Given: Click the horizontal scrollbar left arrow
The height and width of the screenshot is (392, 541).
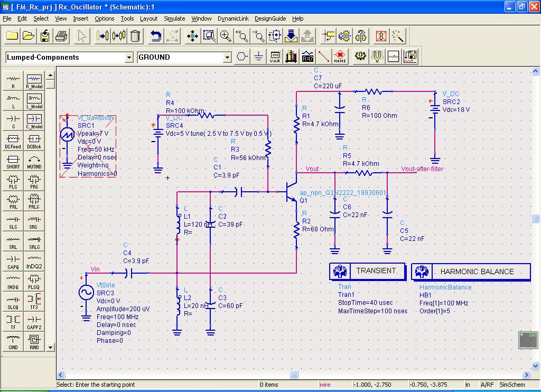Looking at the screenshot, I should (x=61, y=375).
